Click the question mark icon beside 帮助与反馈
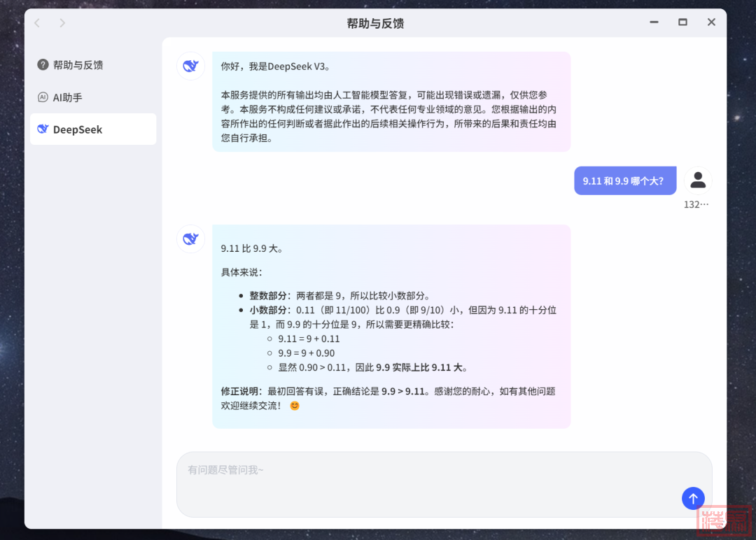 [43, 64]
